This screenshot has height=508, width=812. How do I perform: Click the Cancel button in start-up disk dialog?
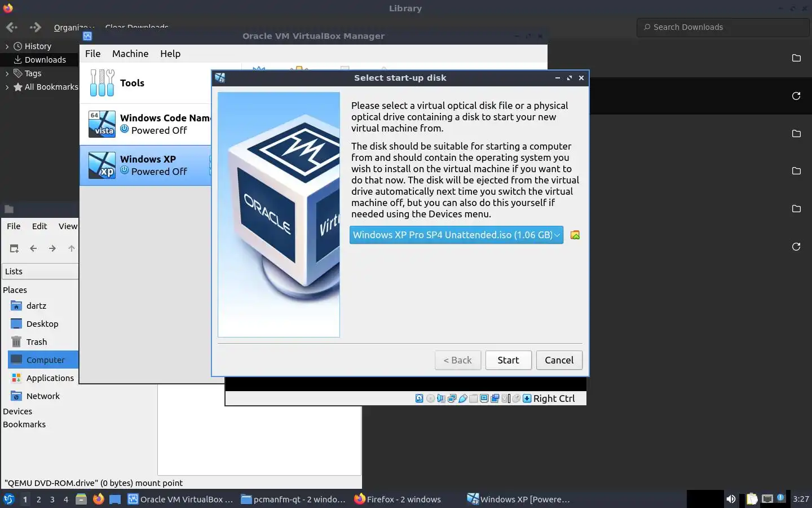pyautogui.click(x=559, y=360)
